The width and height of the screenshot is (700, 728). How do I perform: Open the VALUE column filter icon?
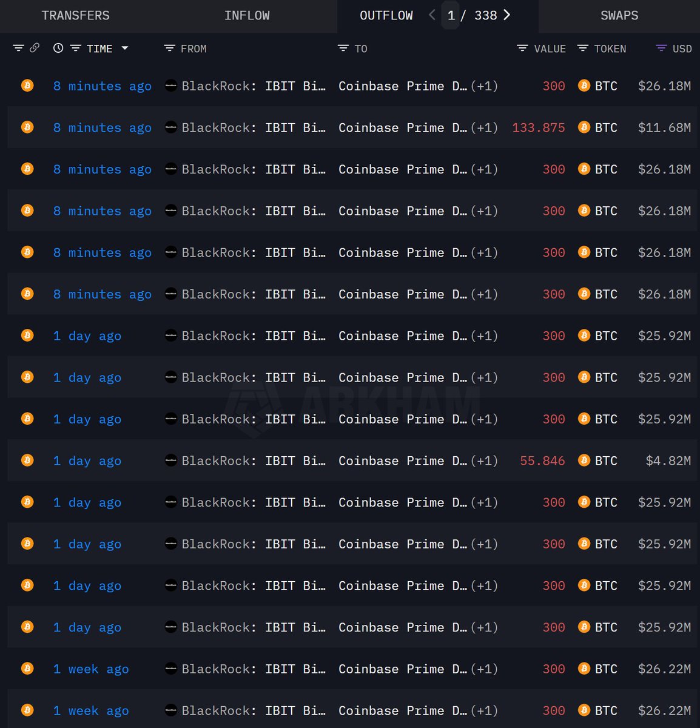[x=522, y=48]
